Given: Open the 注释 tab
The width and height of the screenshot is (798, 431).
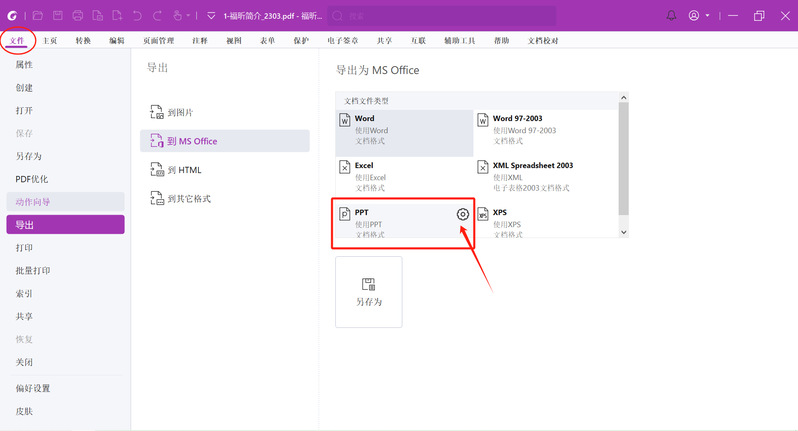Looking at the screenshot, I should pos(200,41).
